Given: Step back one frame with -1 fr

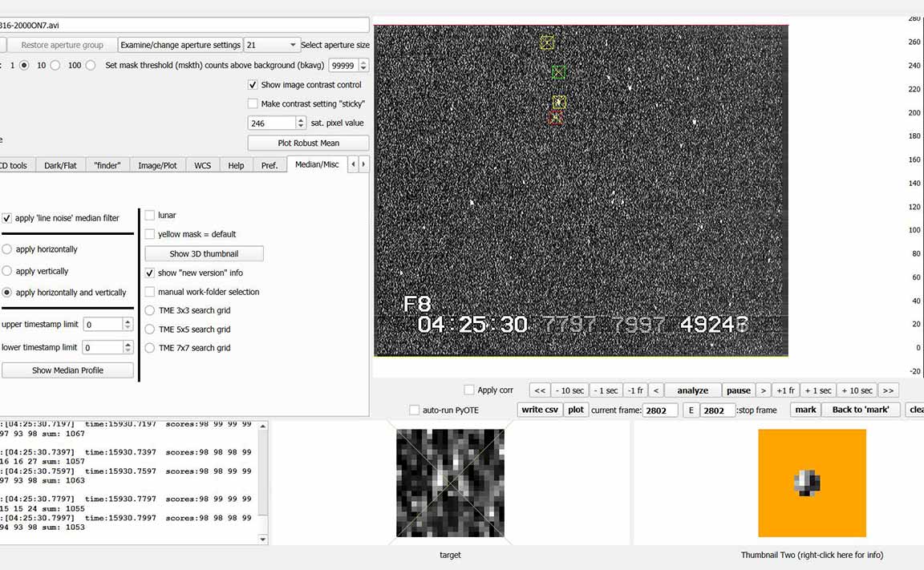Looking at the screenshot, I should click(x=635, y=390).
